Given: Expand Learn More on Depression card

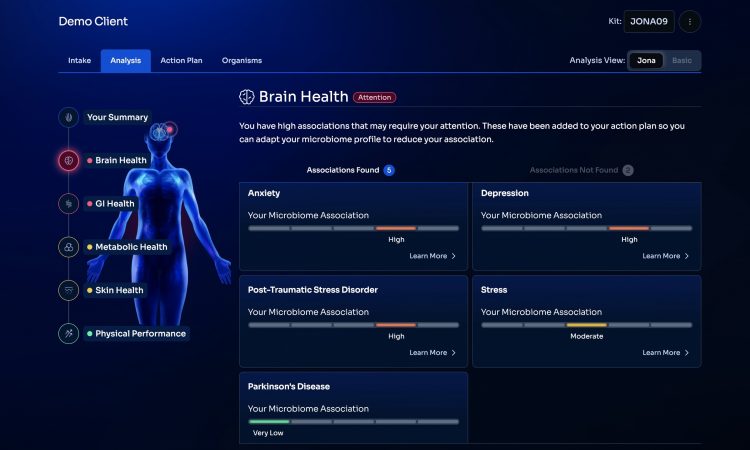Looking at the screenshot, I should (665, 256).
